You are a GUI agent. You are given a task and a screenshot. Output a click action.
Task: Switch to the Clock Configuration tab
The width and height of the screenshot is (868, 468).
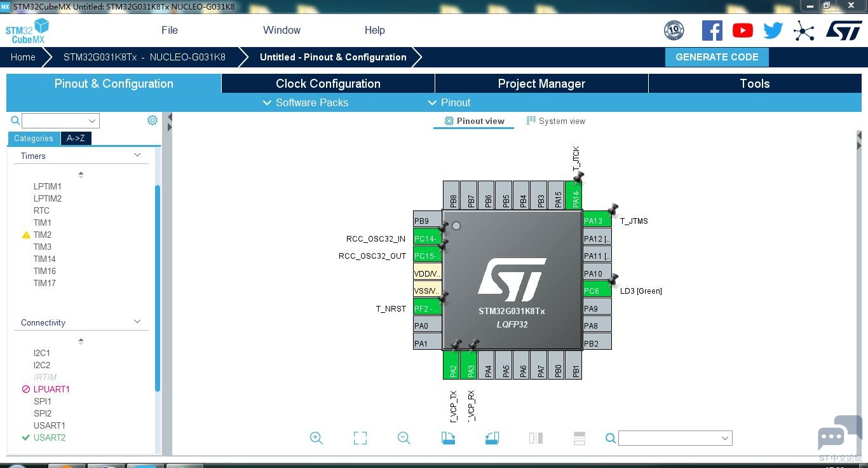pyautogui.click(x=328, y=83)
